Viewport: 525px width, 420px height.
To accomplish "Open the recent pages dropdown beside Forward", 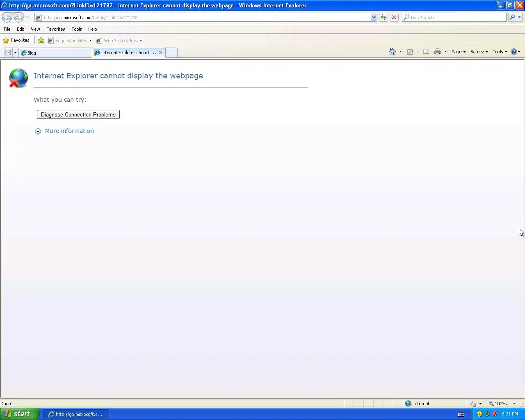I will click(28, 18).
